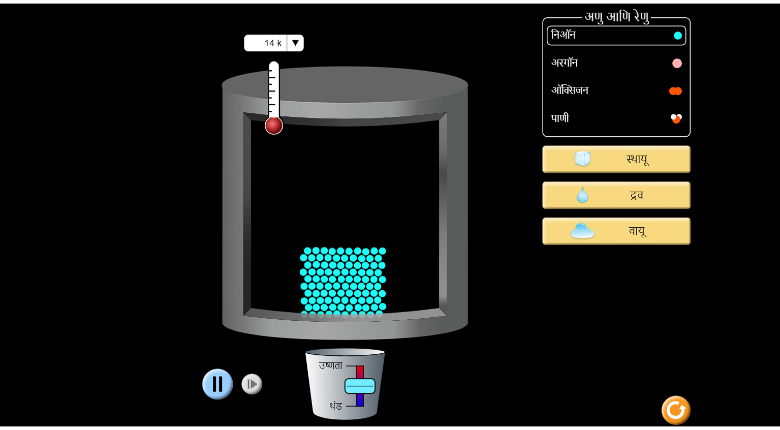Select the निऑन (Neon) option
The image size is (780, 430).
(x=565, y=35)
